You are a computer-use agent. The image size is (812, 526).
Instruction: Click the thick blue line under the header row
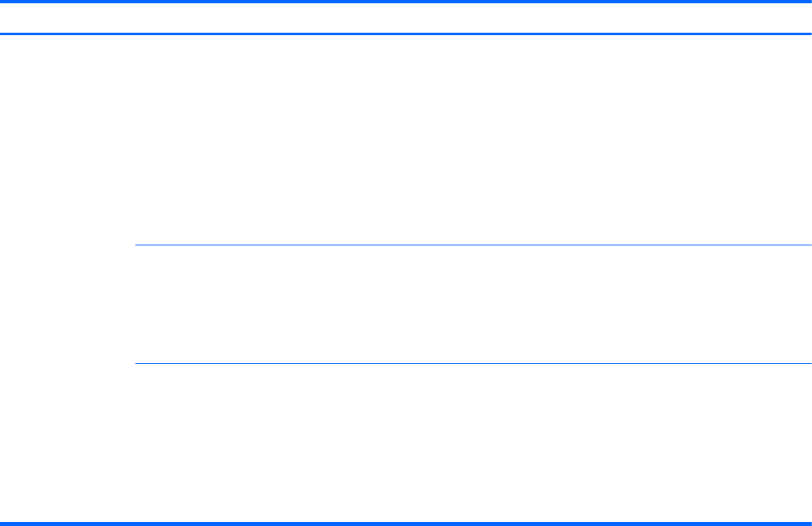click(x=406, y=34)
